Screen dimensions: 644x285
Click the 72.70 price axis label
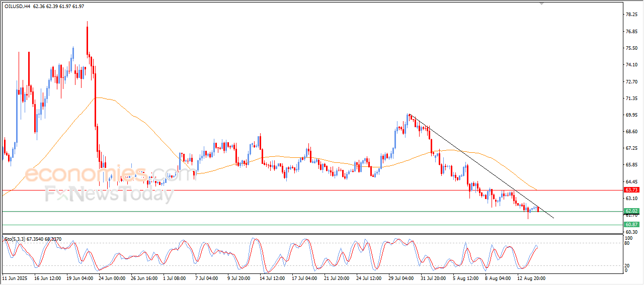click(632, 81)
